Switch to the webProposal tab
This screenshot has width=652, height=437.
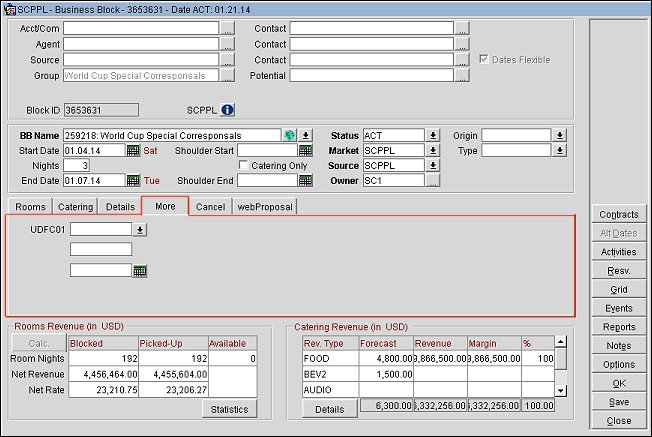tap(265, 207)
